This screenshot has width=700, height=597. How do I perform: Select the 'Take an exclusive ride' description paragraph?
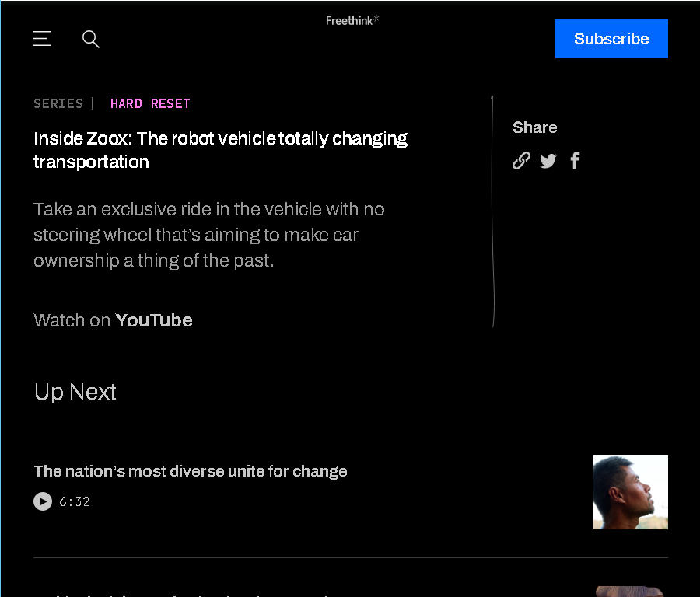tap(209, 235)
